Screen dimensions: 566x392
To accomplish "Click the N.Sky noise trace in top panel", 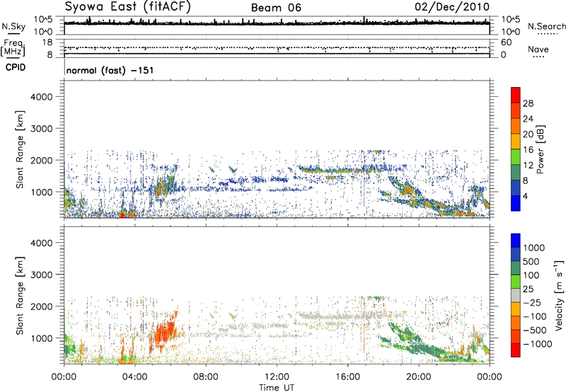I will [x=277, y=23].
